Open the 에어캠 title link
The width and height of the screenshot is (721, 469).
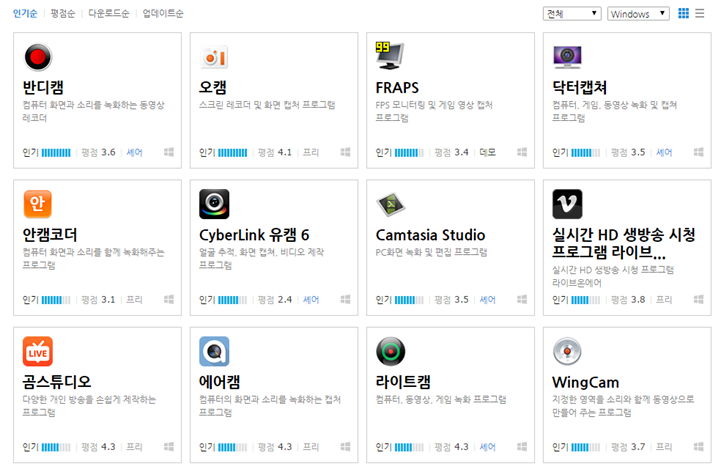click(x=219, y=382)
